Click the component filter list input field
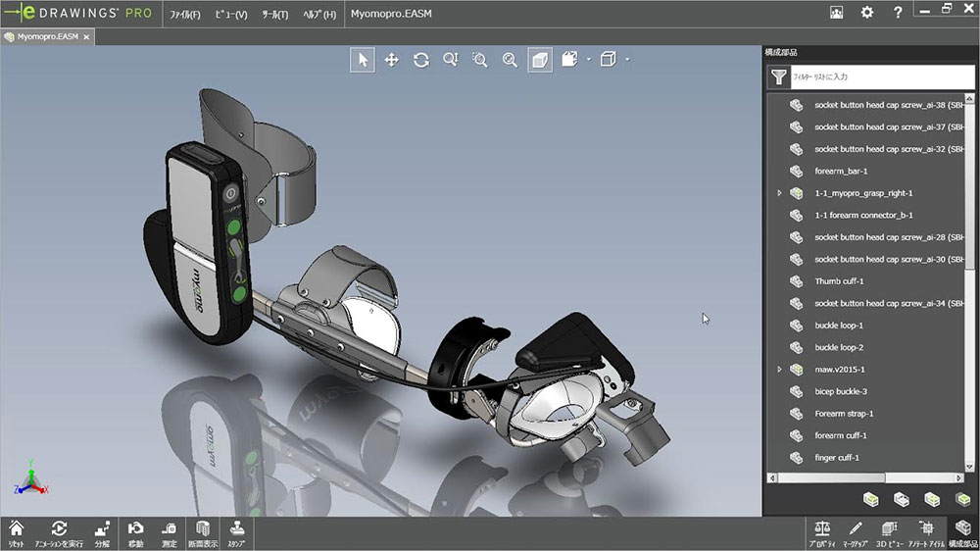This screenshot has height=551, width=980. point(872,76)
